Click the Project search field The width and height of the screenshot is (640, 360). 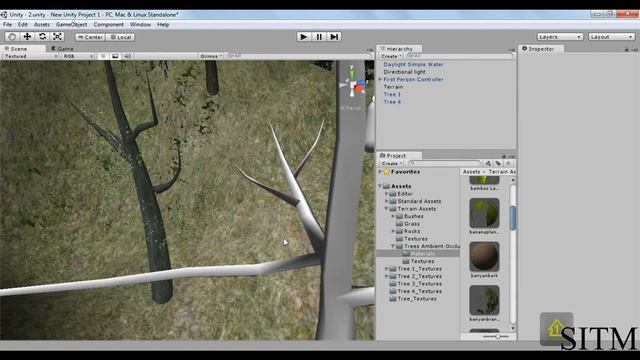tap(444, 163)
